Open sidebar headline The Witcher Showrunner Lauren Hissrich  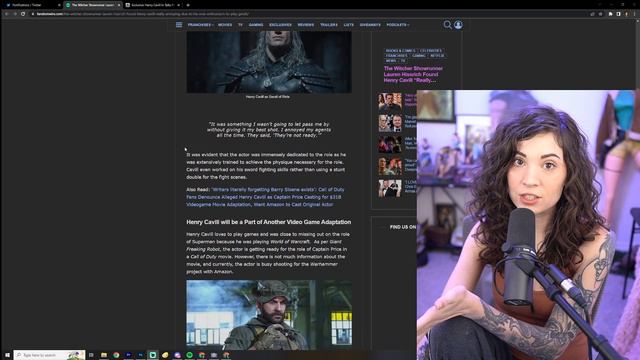(x=413, y=74)
